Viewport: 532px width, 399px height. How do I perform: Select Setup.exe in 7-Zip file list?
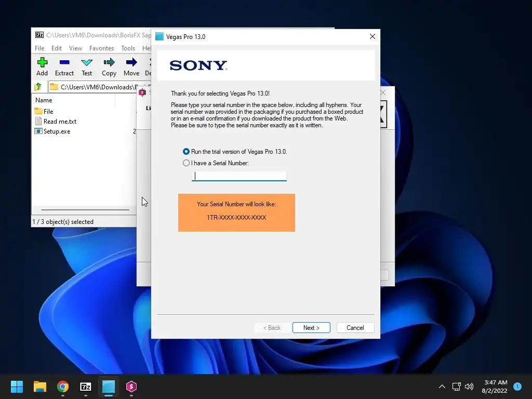click(52, 131)
